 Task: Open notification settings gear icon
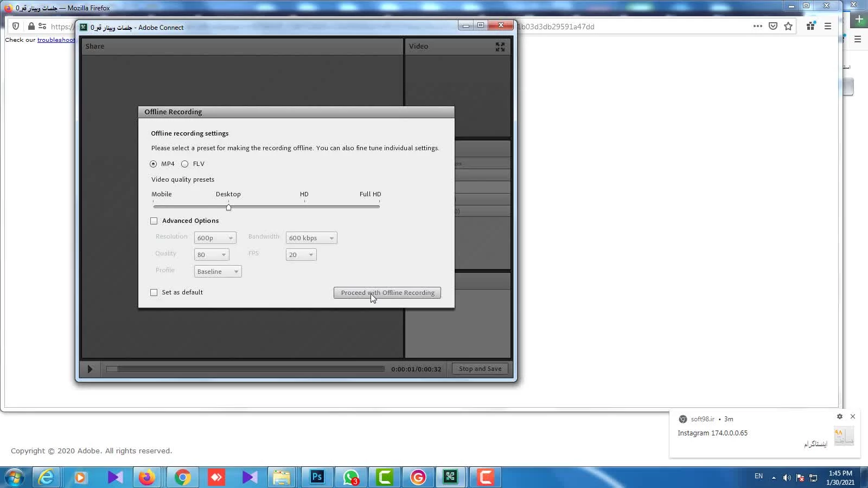(839, 416)
